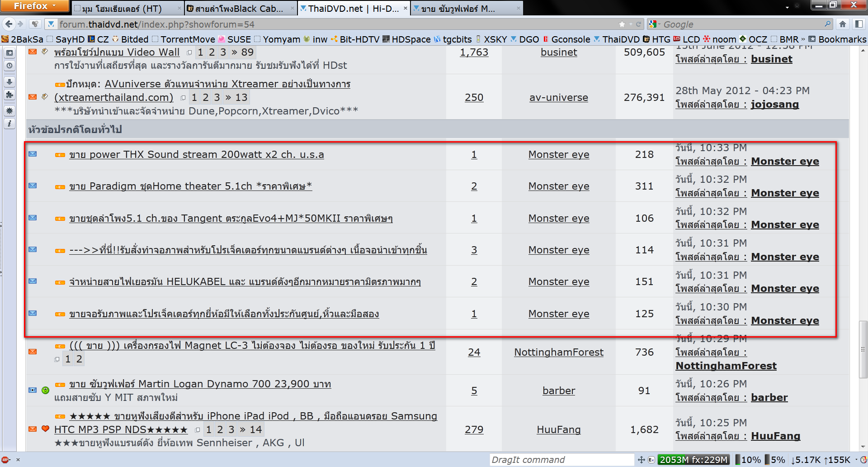Open the CZ bookmark

click(99, 39)
